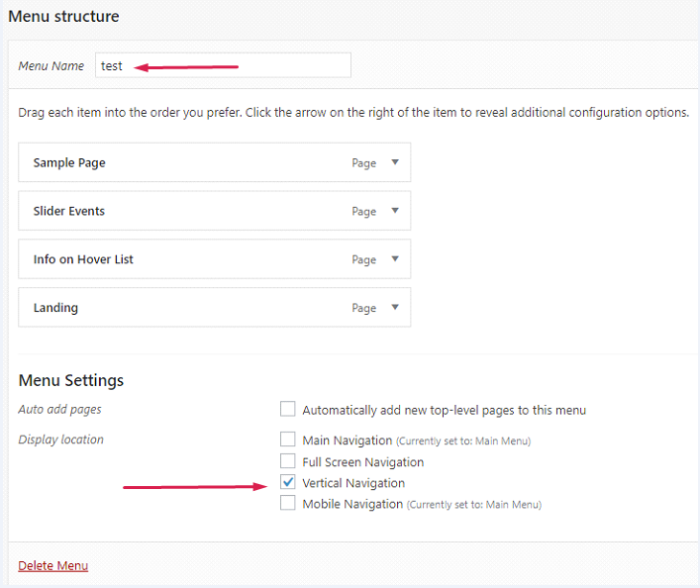Reveal Landing item configuration via its arrow

(395, 308)
